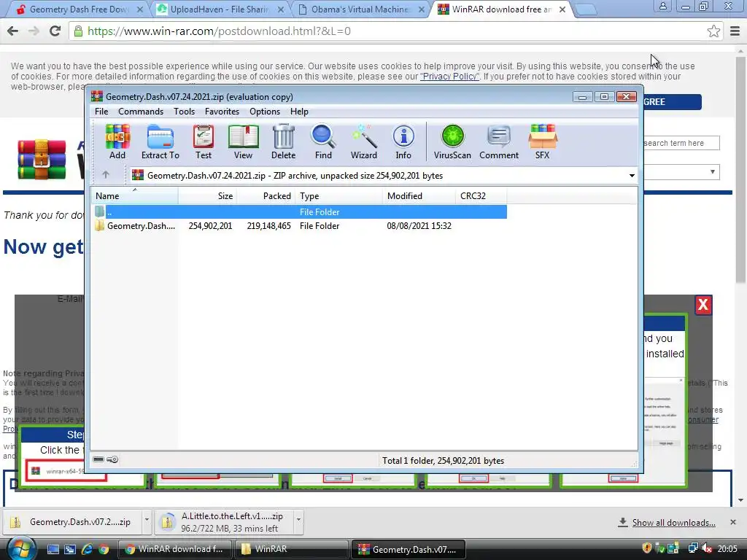Click the key icon in WinRAR status bar
This screenshot has width=747, height=560.
point(113,459)
